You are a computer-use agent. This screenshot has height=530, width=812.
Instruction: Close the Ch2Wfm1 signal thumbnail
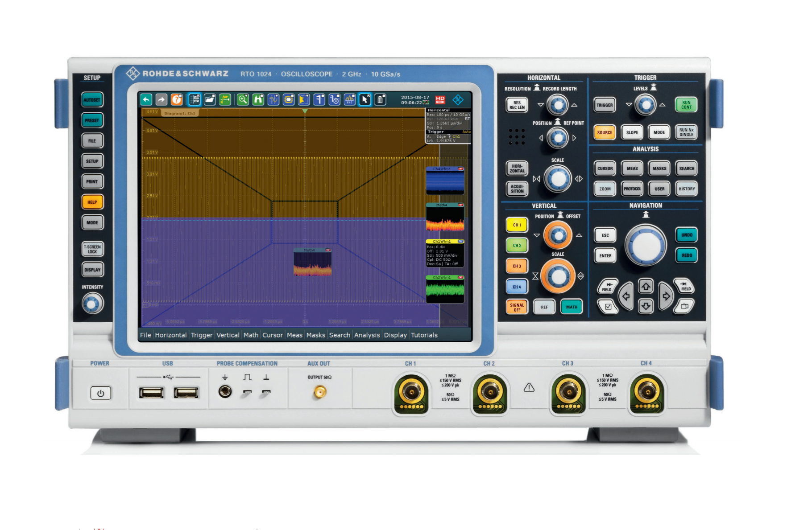[x=460, y=277]
